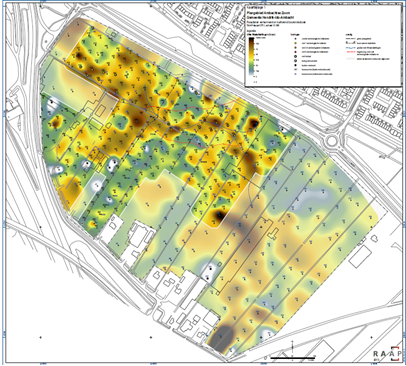Click the first large circle symbol in the legend

[296, 56]
